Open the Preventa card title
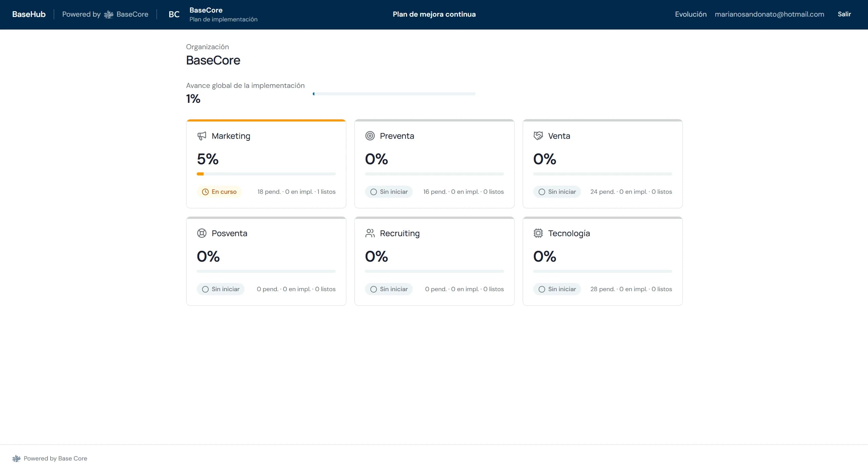The image size is (868, 471). tap(397, 136)
